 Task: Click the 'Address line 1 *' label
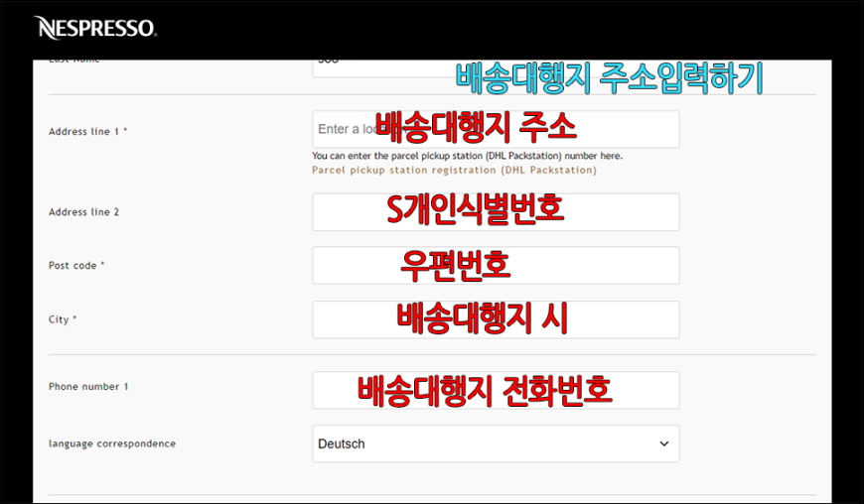tap(88, 132)
